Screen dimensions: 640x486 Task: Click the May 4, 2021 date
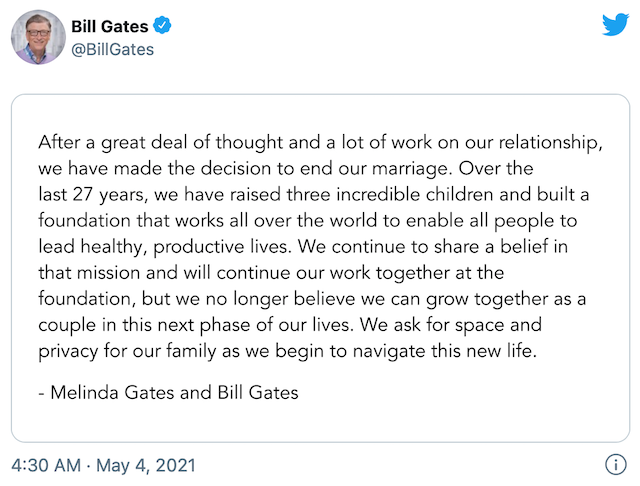[146, 466]
